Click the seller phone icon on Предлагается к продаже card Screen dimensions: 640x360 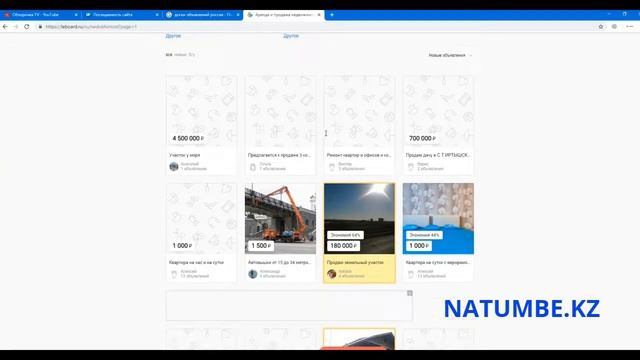[253, 167]
